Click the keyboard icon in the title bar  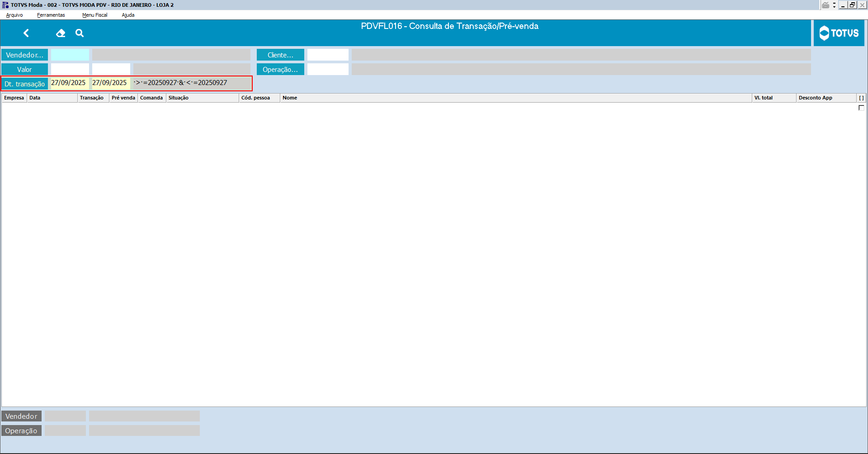point(826,5)
